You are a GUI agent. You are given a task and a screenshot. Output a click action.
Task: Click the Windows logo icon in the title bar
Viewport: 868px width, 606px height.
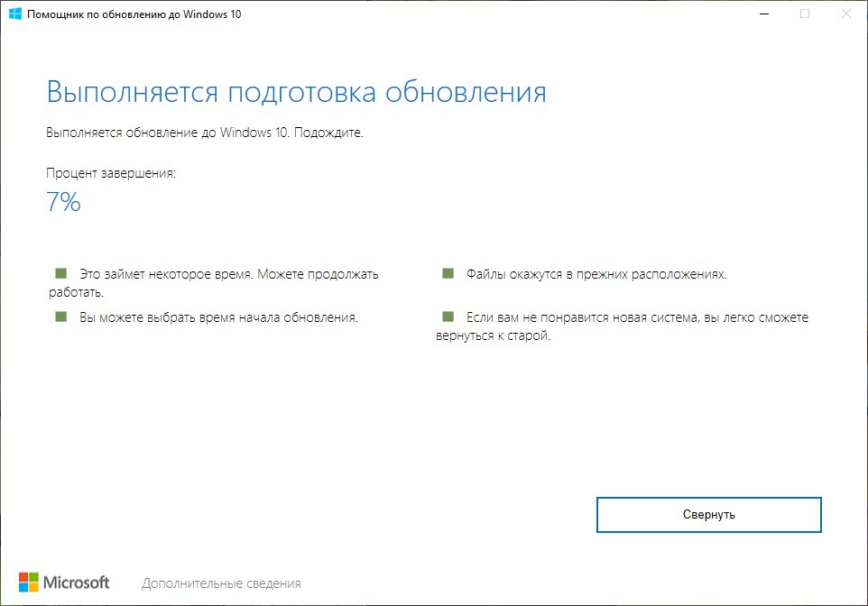[15, 14]
